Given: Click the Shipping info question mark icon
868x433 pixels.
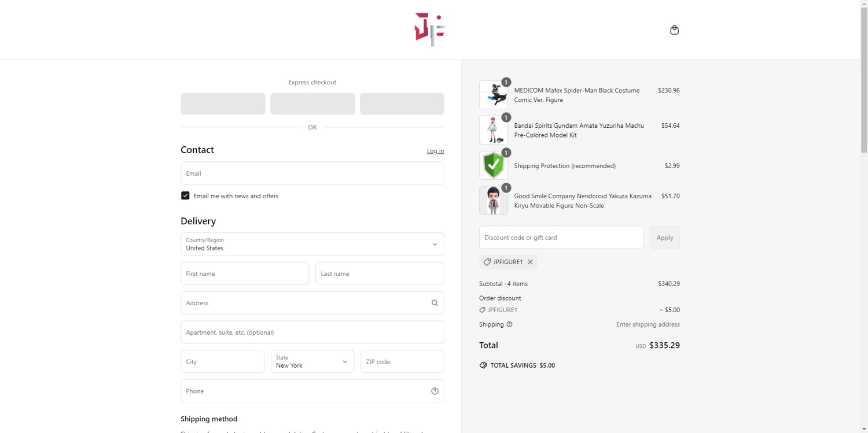Looking at the screenshot, I should coord(509,324).
